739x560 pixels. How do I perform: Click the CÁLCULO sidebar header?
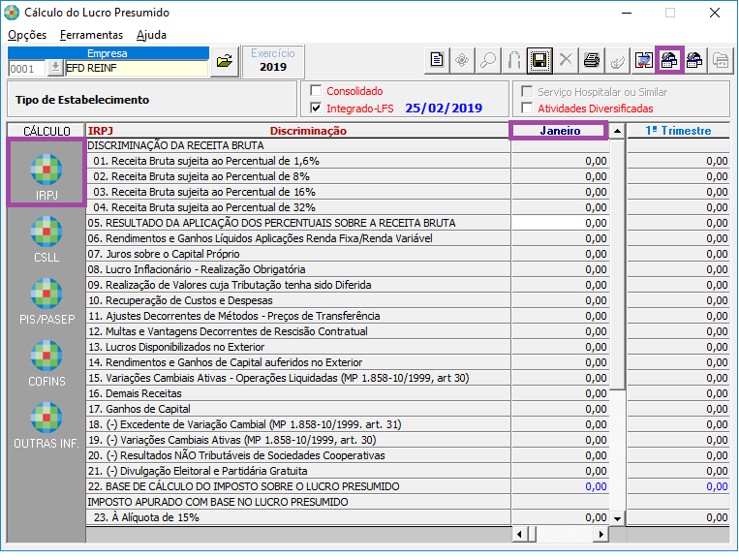coord(46,131)
